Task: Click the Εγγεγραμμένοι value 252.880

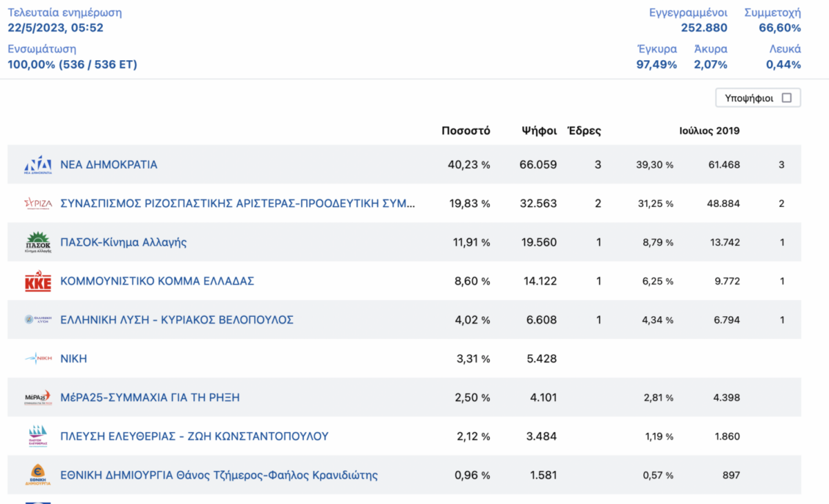Action: pos(704,28)
